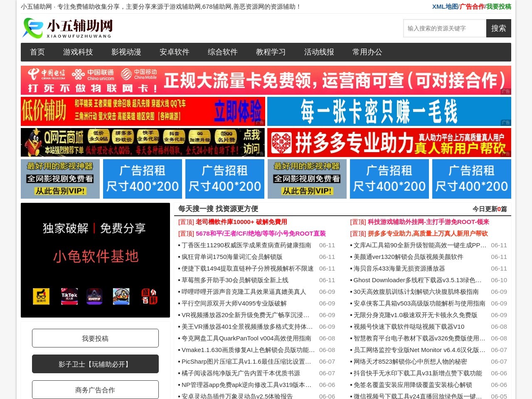Viewport: 532px width, 399px height.
Task: Open 草莓熊多开助手30 article
Action: 235,280
